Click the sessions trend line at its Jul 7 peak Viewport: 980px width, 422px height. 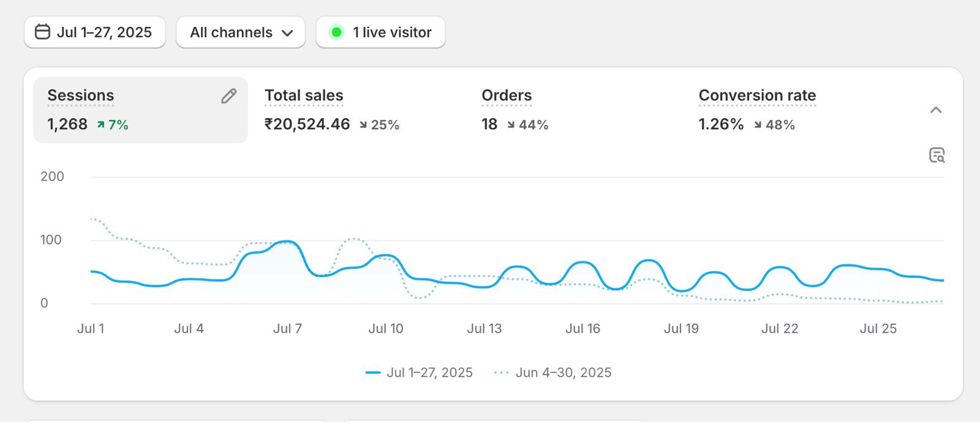(x=288, y=241)
